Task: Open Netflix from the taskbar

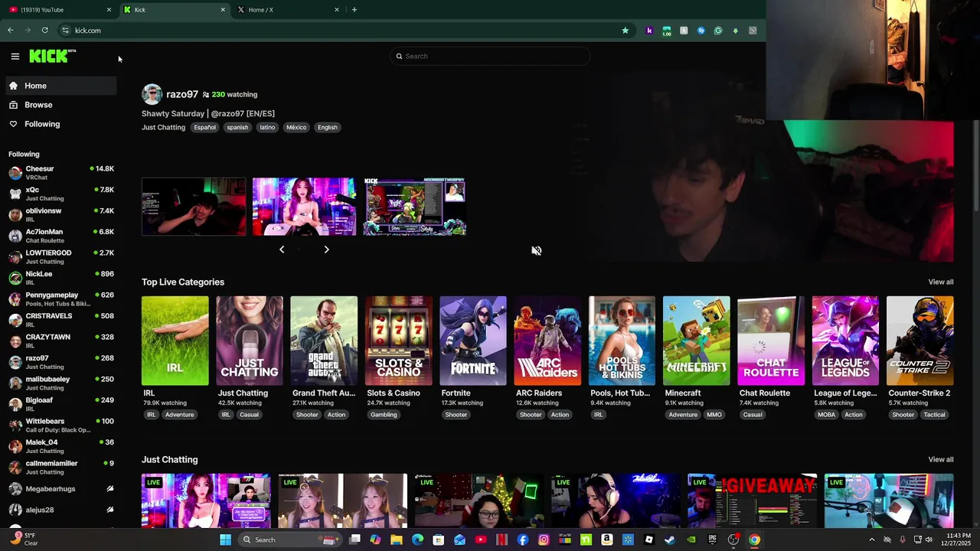Action: coord(501,540)
